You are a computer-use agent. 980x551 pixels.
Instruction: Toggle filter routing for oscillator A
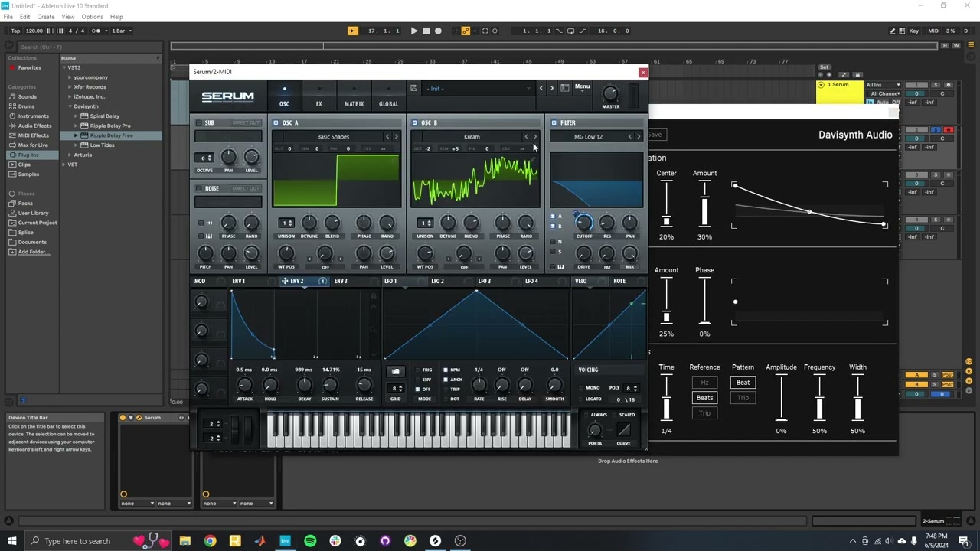tap(553, 217)
